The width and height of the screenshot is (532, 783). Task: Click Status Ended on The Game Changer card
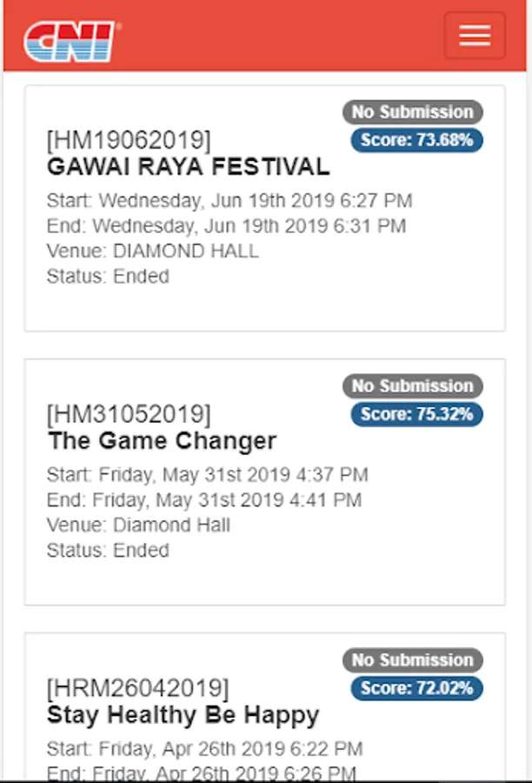tap(108, 551)
